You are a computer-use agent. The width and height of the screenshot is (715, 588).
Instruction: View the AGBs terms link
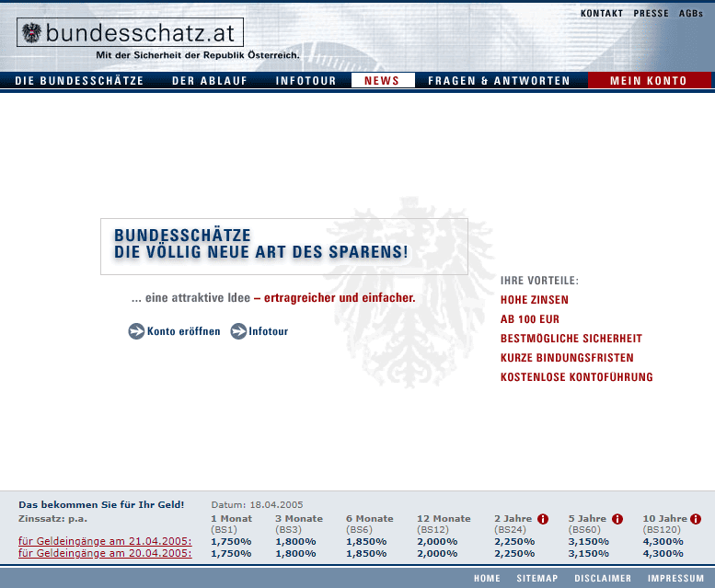point(691,14)
